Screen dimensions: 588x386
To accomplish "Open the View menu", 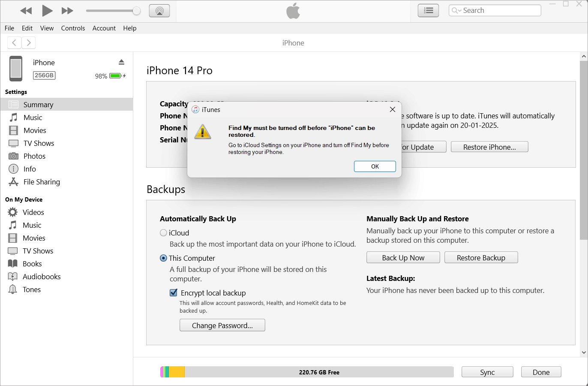I will tap(47, 28).
